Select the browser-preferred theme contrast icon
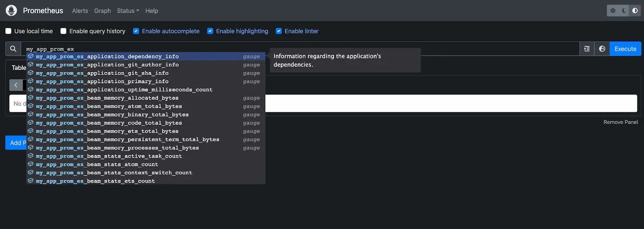 click(x=635, y=11)
